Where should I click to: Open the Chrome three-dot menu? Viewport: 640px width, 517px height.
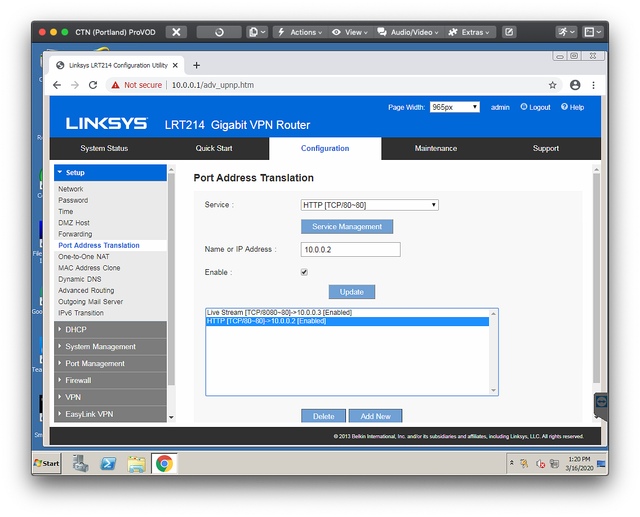tap(593, 85)
